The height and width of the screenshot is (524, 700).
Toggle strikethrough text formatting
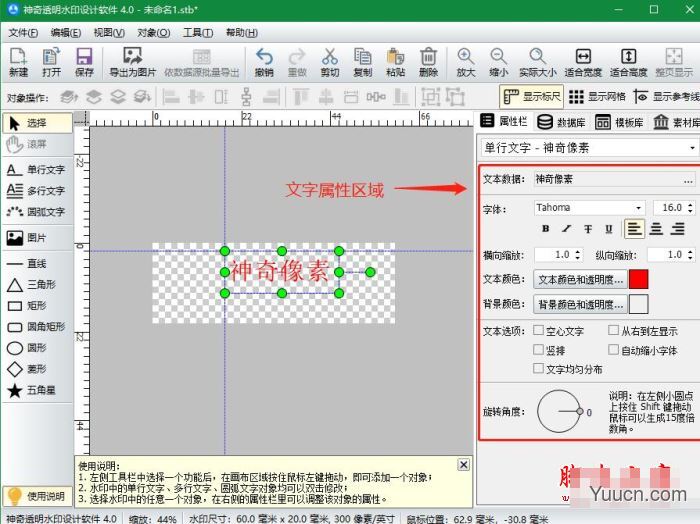pyautogui.click(x=588, y=229)
